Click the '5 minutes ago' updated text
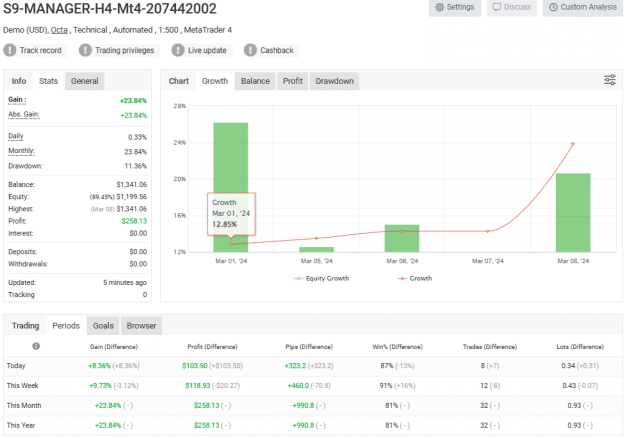This screenshot has height=438, width=625. 125,283
